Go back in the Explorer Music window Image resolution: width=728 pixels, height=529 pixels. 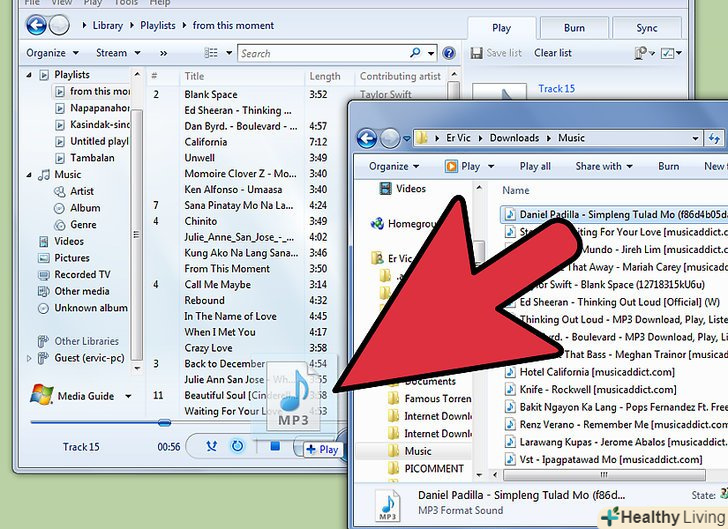367,138
